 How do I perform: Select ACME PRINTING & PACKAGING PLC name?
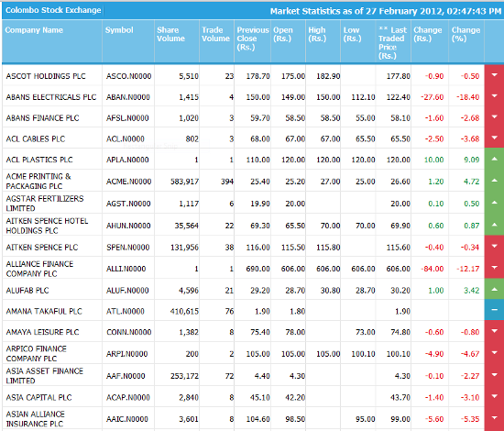pos(38,182)
